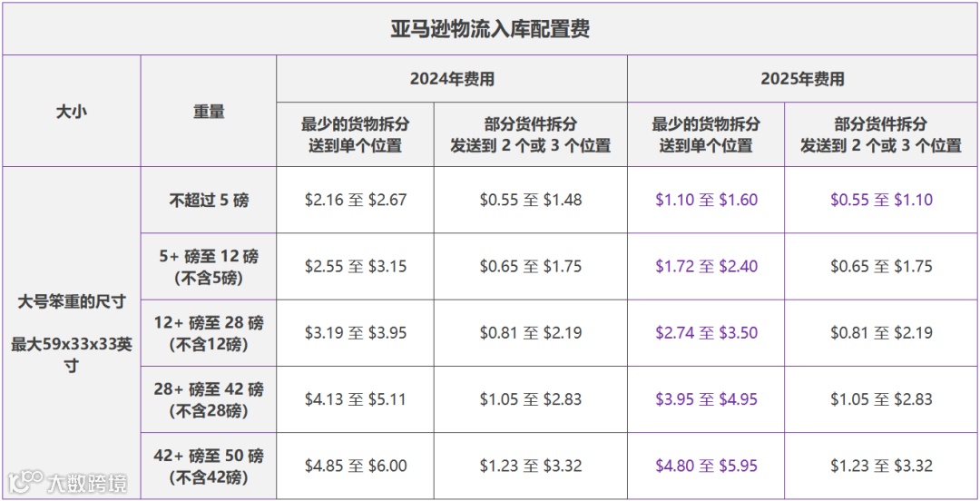980x501 pixels.
Task: Select the purple '$1.10 至 $1.60' fee
Action: (x=706, y=201)
